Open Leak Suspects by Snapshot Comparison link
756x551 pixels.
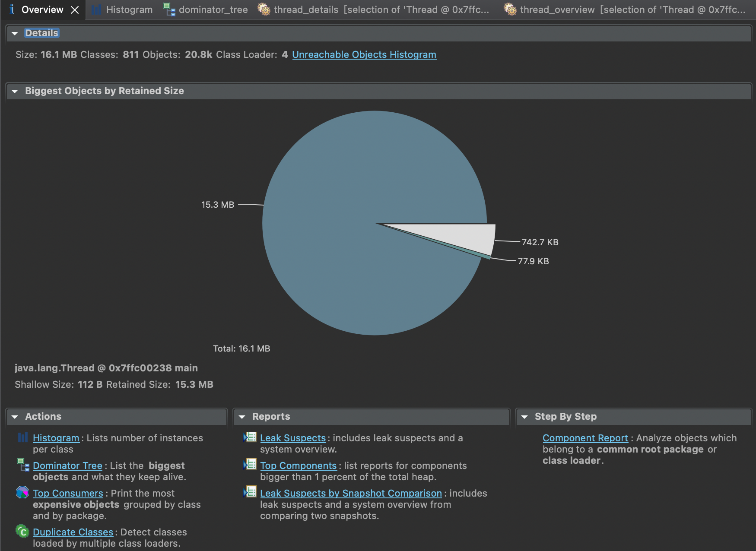coord(351,494)
